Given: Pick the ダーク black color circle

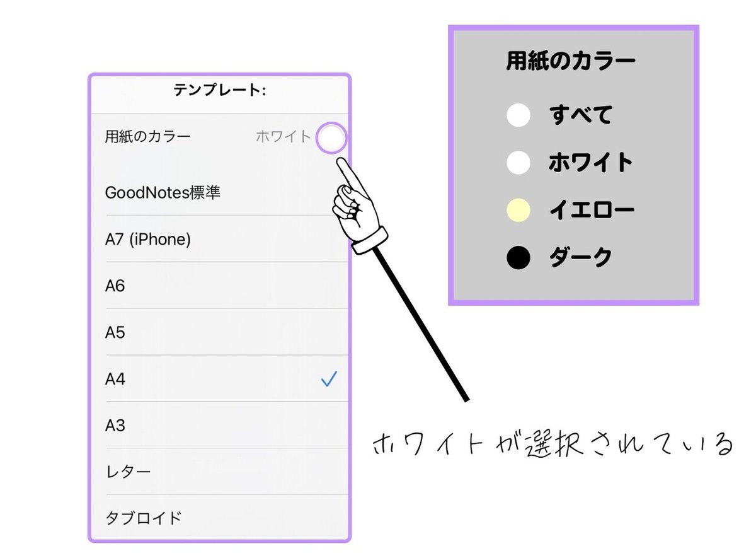Looking at the screenshot, I should coord(518,256).
